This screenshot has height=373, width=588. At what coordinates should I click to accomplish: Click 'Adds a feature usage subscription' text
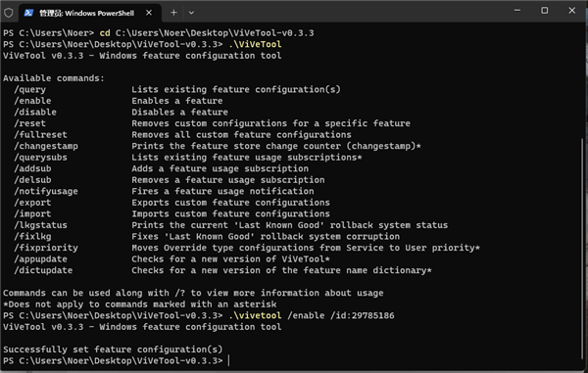220,168
